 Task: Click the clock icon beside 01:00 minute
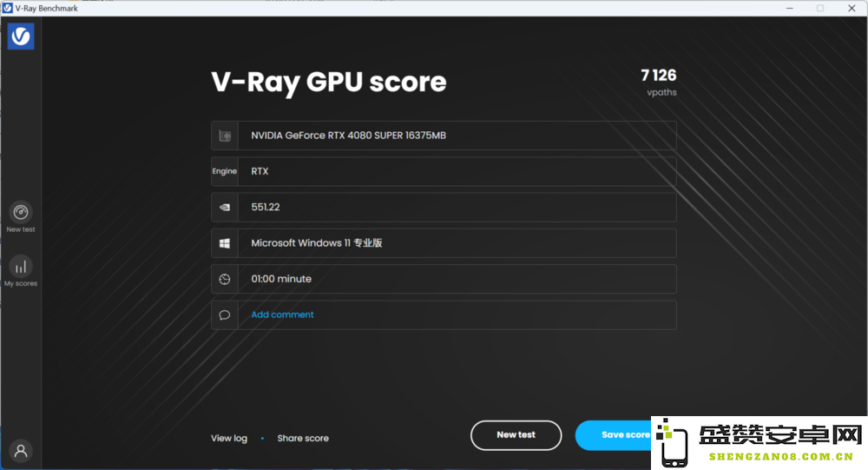tap(225, 280)
